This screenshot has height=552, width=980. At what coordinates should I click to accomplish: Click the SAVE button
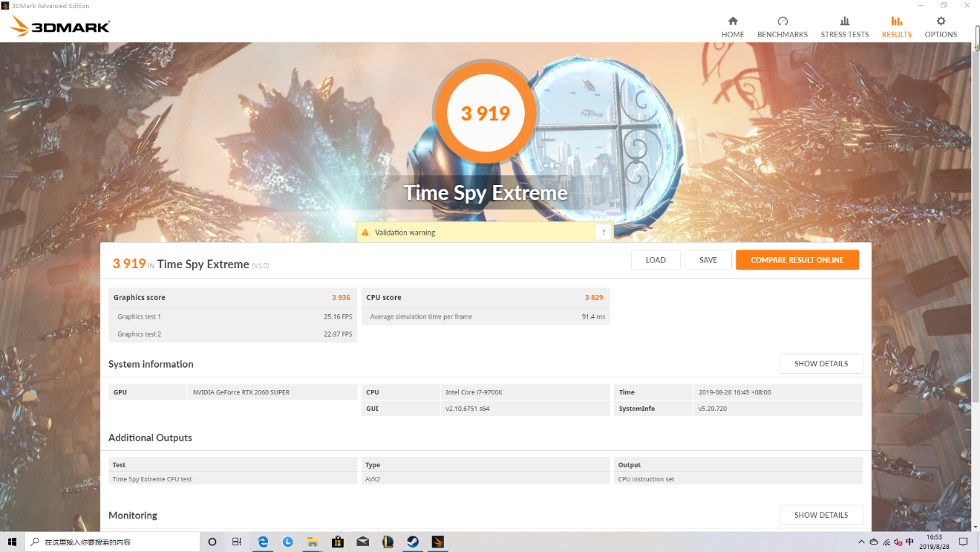[x=708, y=260]
